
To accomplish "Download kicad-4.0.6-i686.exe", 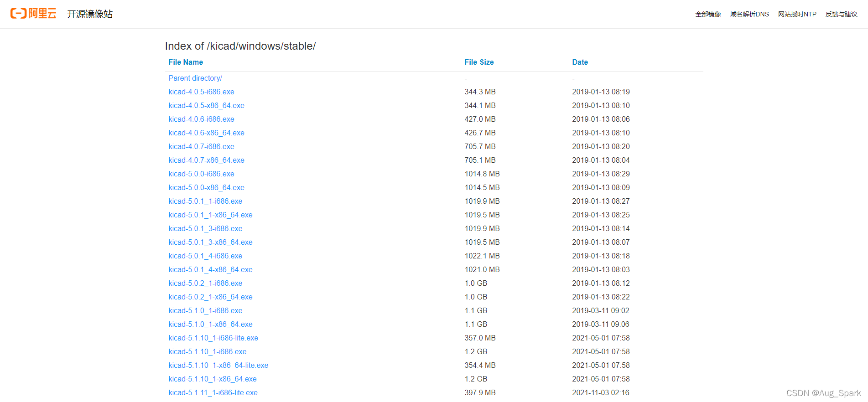I will coord(201,119).
